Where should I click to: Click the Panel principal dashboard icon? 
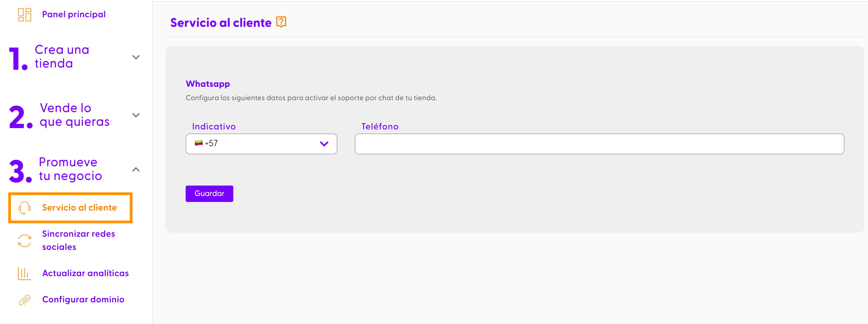coord(25,15)
